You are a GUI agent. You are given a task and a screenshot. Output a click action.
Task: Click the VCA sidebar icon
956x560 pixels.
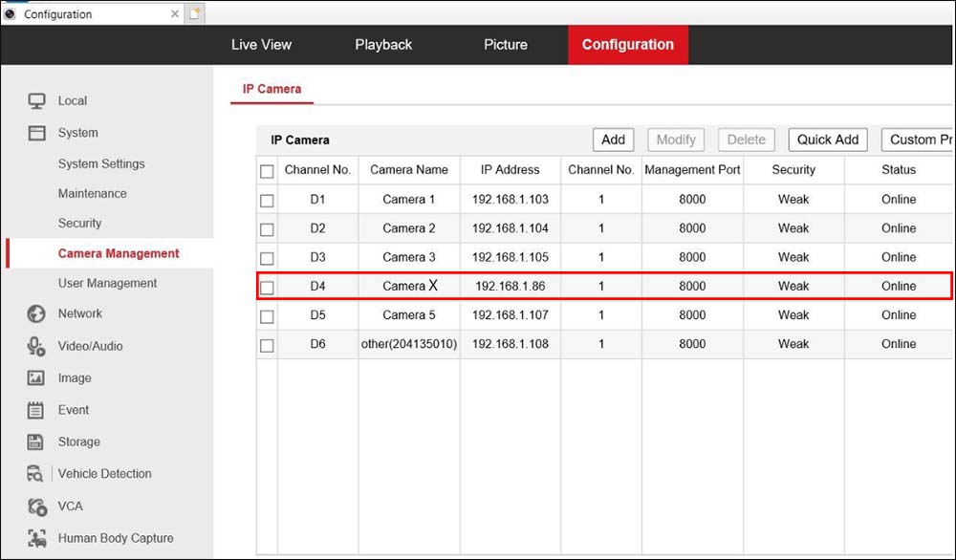point(36,506)
